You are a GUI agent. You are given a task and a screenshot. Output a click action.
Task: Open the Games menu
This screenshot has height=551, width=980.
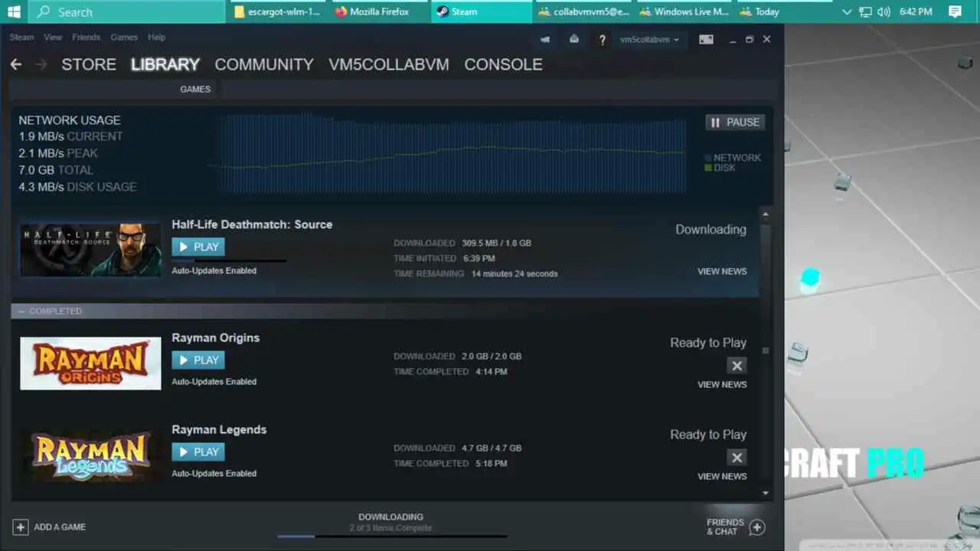point(124,37)
